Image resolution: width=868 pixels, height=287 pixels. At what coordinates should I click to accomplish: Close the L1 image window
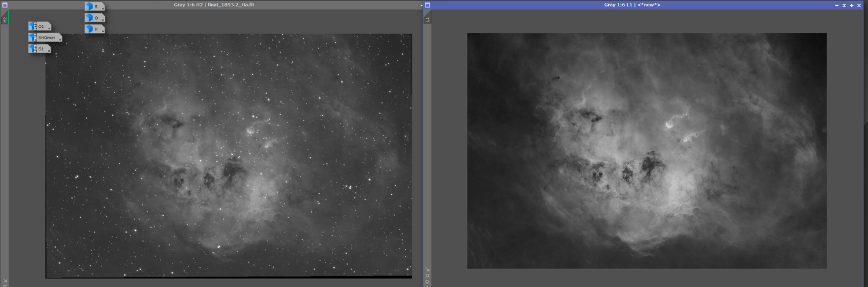tap(860, 5)
